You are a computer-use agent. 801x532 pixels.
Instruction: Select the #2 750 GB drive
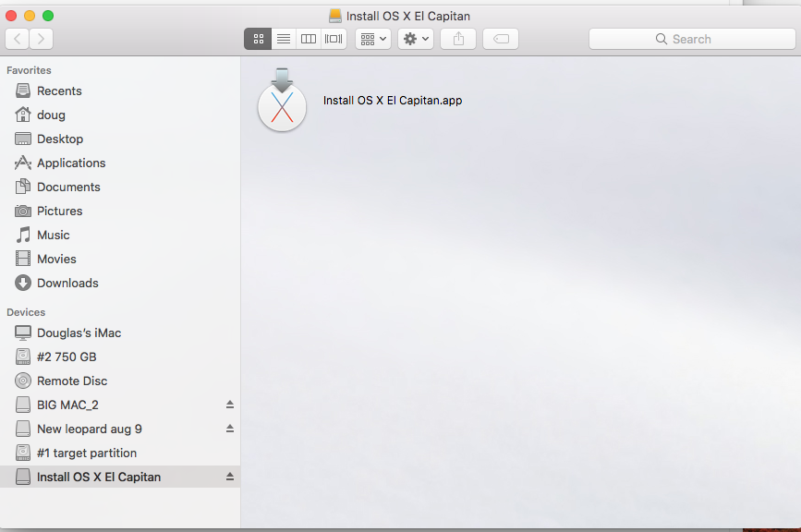coord(120,357)
